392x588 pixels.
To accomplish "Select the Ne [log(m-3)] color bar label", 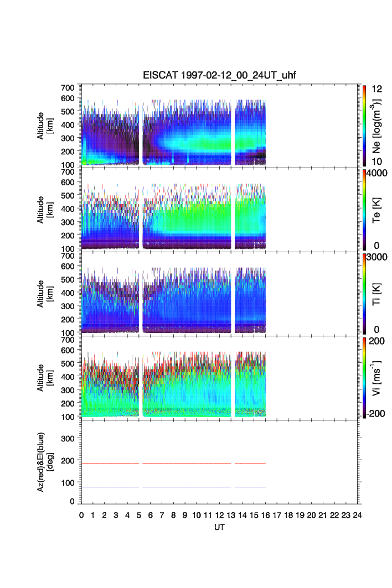I will pyautogui.click(x=376, y=126).
